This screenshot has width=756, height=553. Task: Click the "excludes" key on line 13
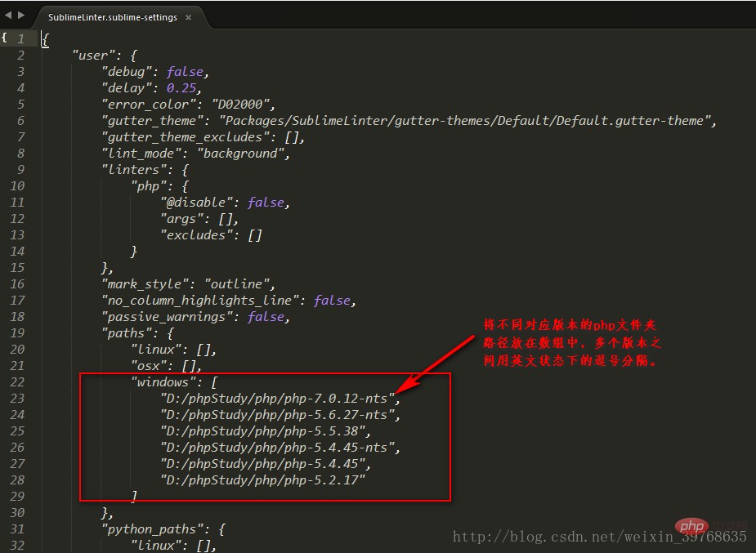(196, 235)
